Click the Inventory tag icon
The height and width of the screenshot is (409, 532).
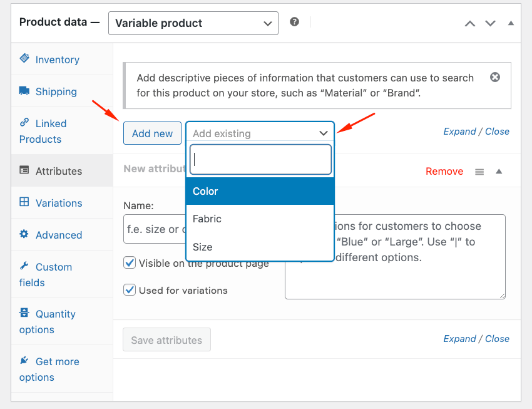coord(24,58)
